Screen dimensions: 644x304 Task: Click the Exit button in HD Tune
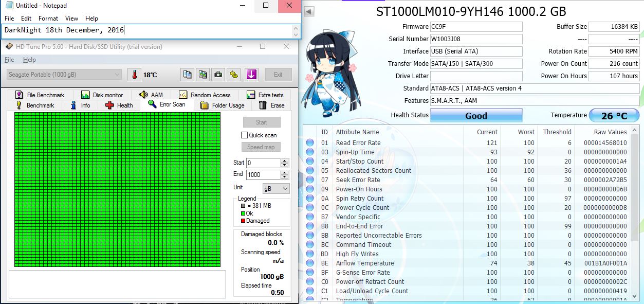(x=278, y=75)
